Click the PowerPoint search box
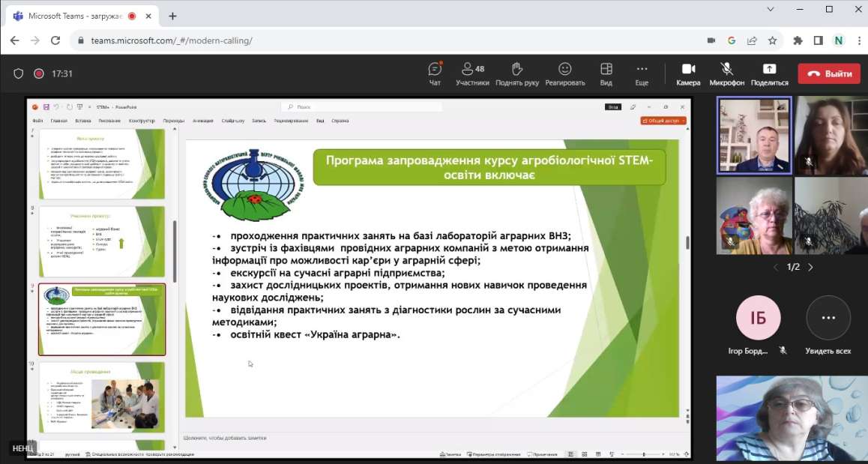The height and width of the screenshot is (464, 868). pos(361,107)
